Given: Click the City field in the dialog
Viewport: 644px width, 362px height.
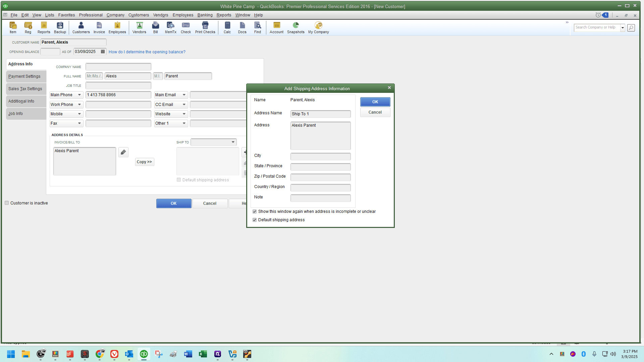Looking at the screenshot, I should tap(320, 157).
